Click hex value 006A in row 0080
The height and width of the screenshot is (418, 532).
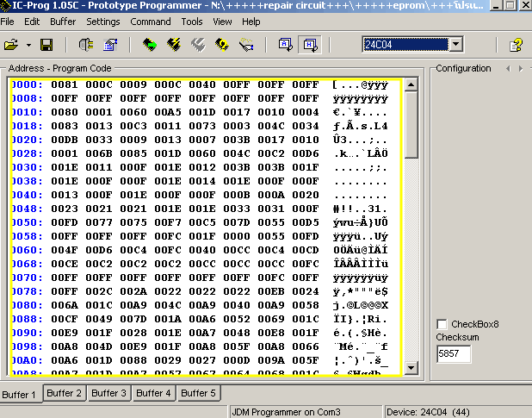point(65,305)
